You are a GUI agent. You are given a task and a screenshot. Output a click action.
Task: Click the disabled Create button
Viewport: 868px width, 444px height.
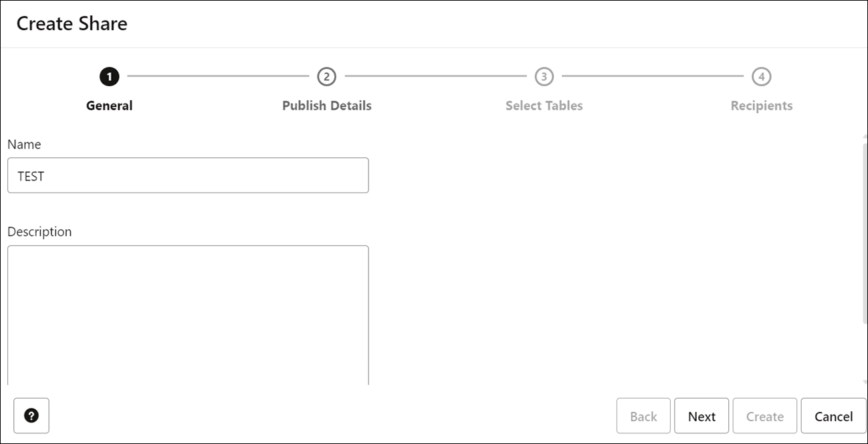click(764, 415)
